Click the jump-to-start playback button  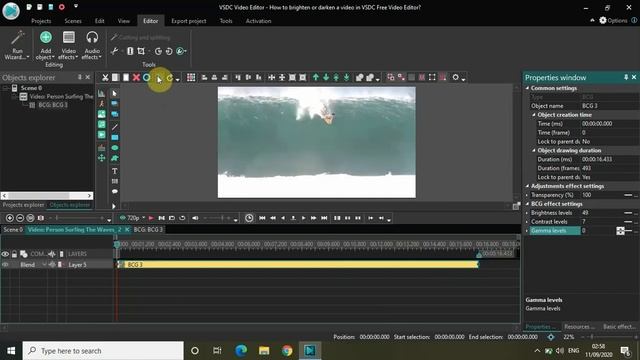pyautogui.click(x=262, y=218)
